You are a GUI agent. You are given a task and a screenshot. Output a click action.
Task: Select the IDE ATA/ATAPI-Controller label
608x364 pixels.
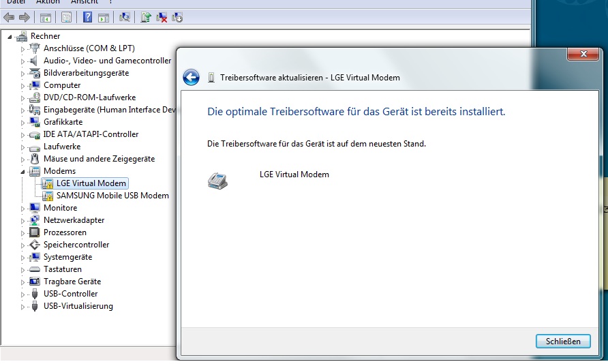(x=91, y=134)
